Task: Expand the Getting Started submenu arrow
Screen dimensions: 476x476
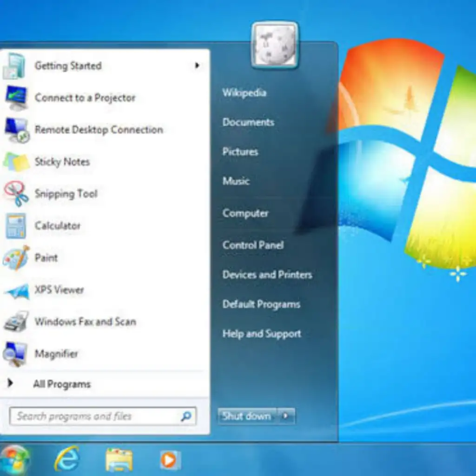Action: point(197,66)
